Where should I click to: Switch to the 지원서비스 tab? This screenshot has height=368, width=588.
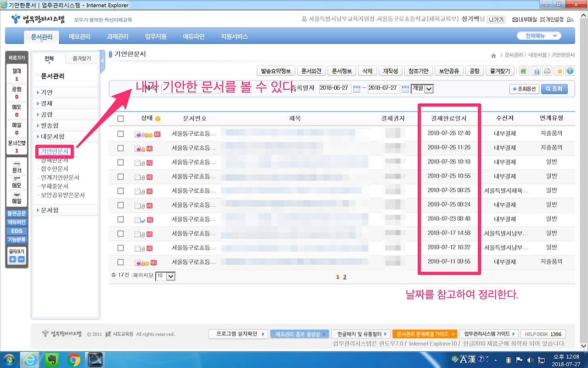234,37
